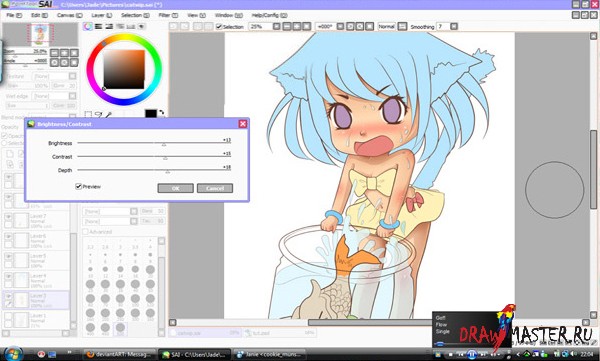The image size is (600, 361).
Task: Hide Layer 4 with eye icon
Action: coord(8,276)
